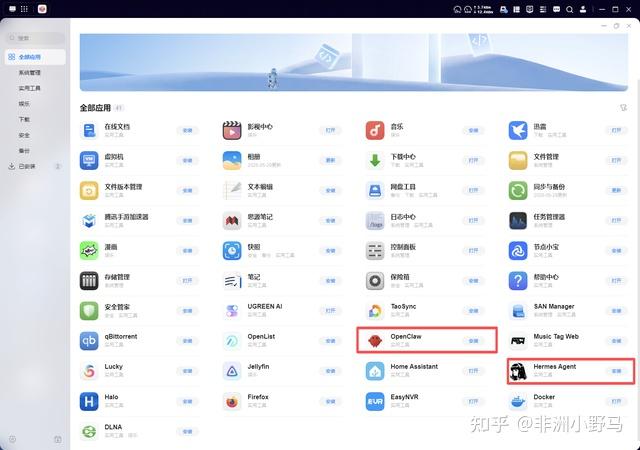
Task: Click the 相册 photo album icon
Action: [x=232, y=160]
